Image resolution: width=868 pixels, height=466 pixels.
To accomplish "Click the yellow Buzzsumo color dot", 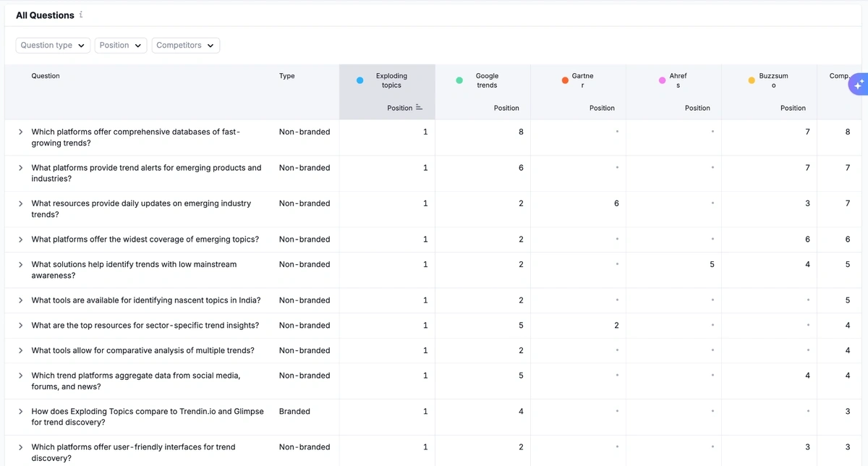I will 752,80.
